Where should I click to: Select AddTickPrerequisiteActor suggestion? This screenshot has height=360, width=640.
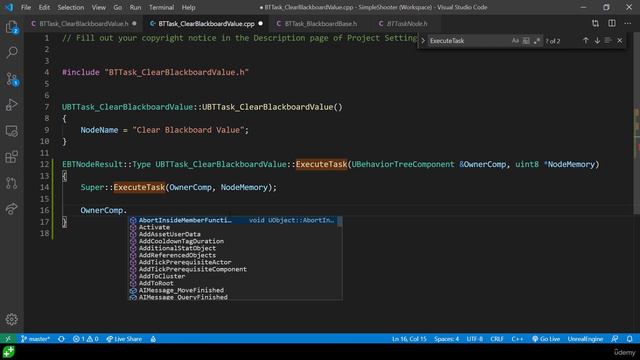233,262
